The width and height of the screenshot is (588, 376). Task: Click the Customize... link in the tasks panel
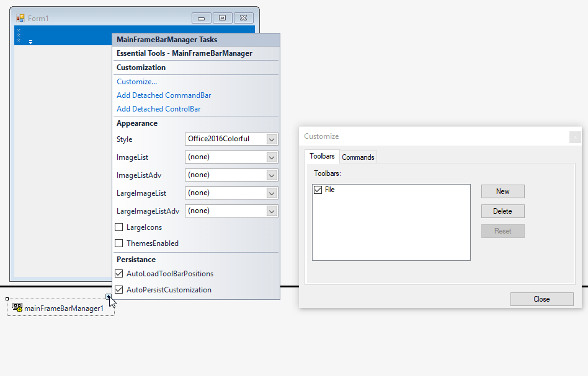pos(136,81)
